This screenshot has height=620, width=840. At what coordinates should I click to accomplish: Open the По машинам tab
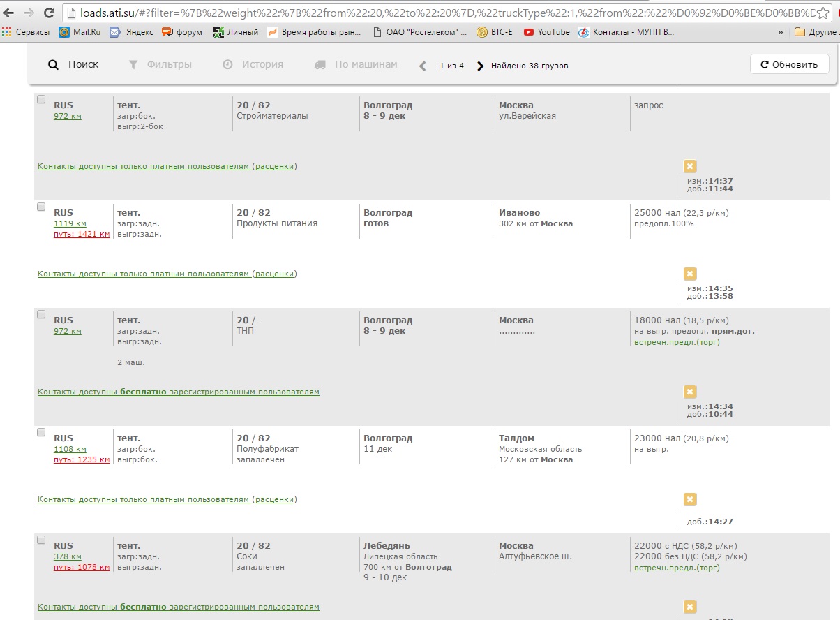pos(356,64)
